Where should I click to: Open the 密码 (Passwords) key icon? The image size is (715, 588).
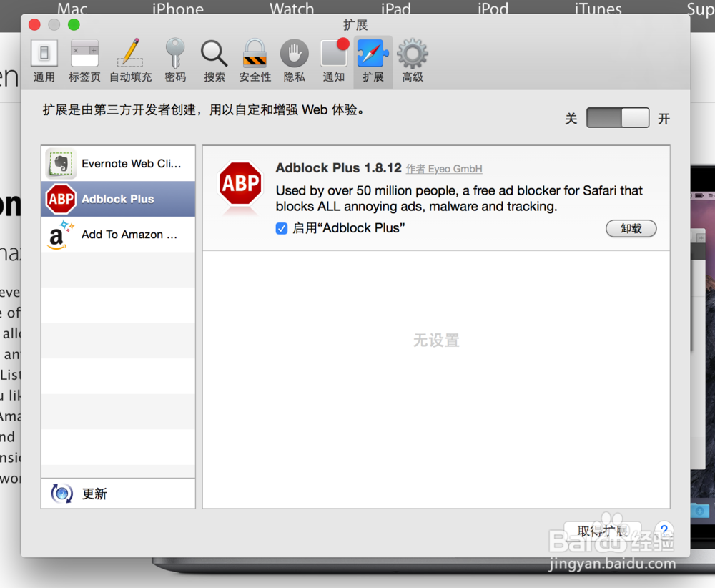click(x=175, y=53)
